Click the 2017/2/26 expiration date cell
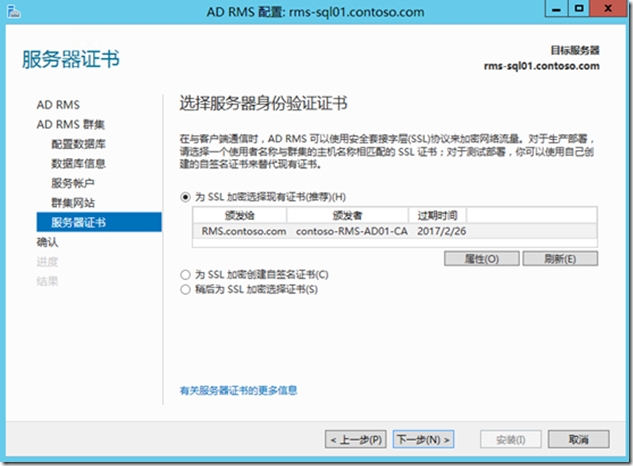The width and height of the screenshot is (633, 466). [x=442, y=231]
